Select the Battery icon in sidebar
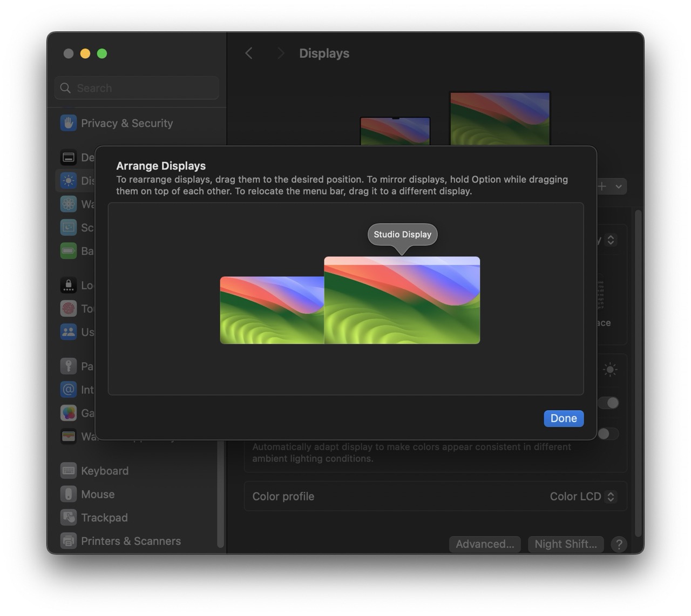This screenshot has height=616, width=691. 69,251
